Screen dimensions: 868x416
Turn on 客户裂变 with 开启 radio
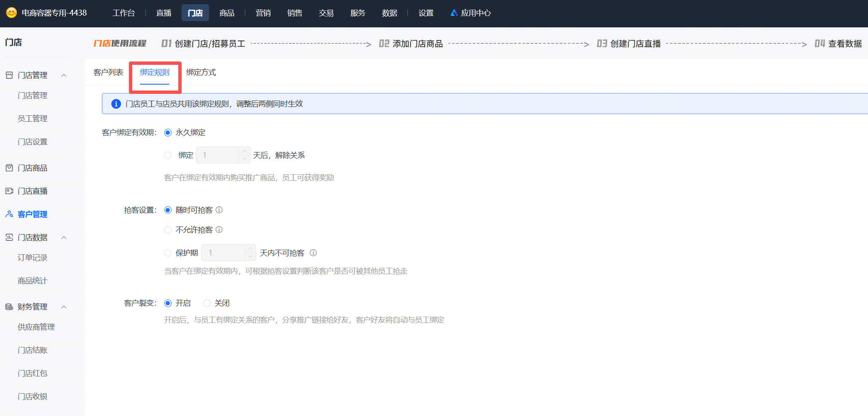click(168, 303)
